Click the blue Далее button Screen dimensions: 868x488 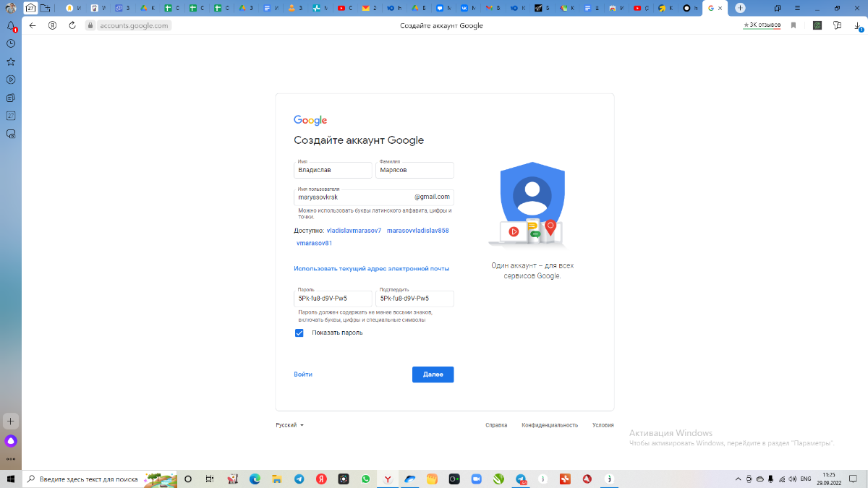click(x=433, y=374)
